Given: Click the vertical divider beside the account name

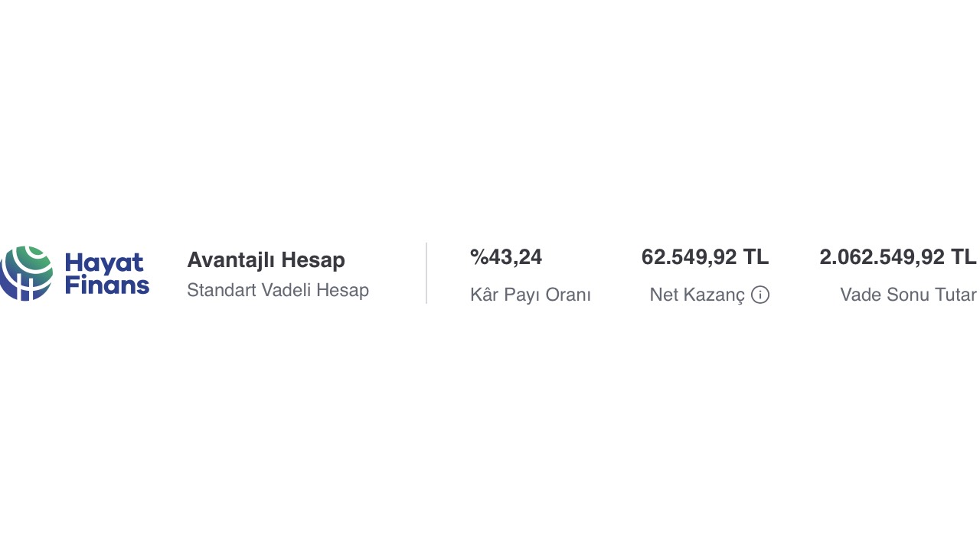Looking at the screenshot, I should [426, 273].
